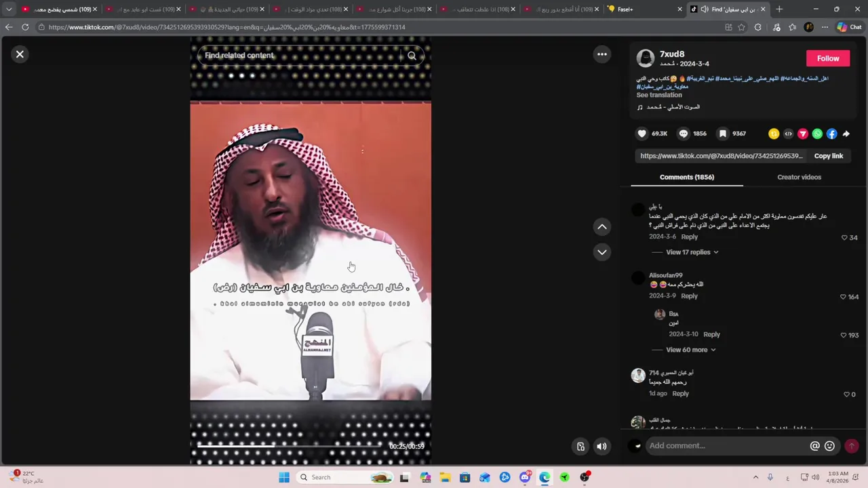Open the emoji picker in comment box
Screen dimensions: 868x488
point(829,446)
